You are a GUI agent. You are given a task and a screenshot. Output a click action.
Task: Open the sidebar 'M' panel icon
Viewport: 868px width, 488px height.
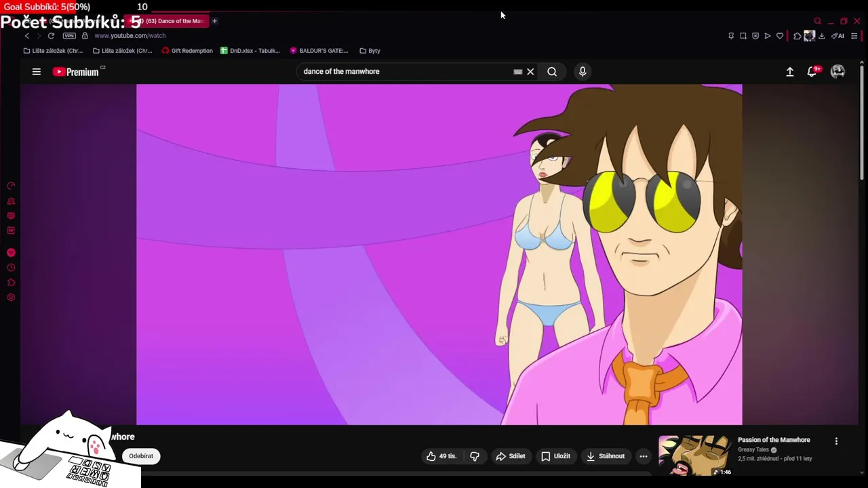(x=11, y=230)
